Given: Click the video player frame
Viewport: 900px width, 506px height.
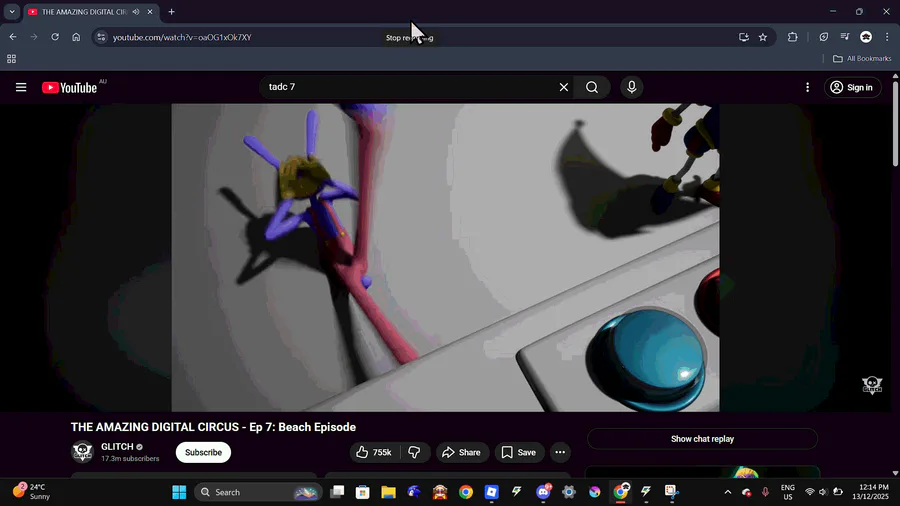Looking at the screenshot, I should (x=445, y=258).
